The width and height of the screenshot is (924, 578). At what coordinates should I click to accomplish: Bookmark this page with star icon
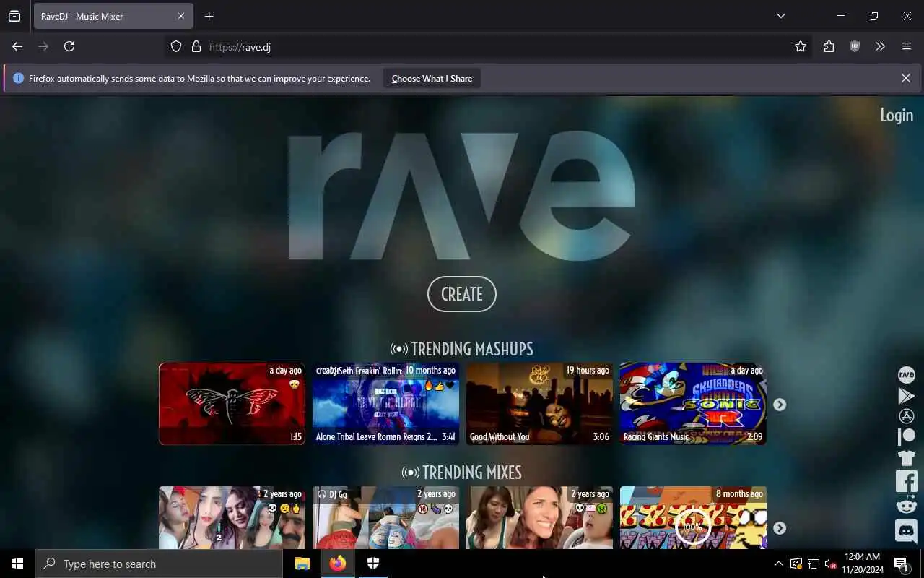(x=801, y=46)
